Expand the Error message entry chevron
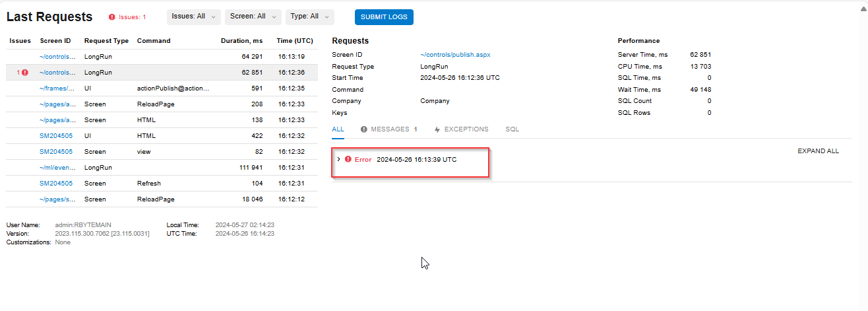Viewport: 868px width, 311px height. (x=339, y=160)
